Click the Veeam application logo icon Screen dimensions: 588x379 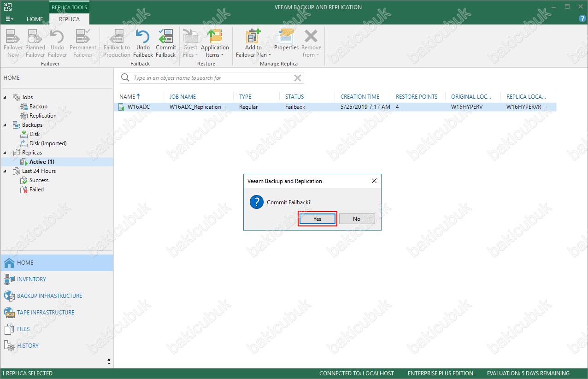[8, 7]
